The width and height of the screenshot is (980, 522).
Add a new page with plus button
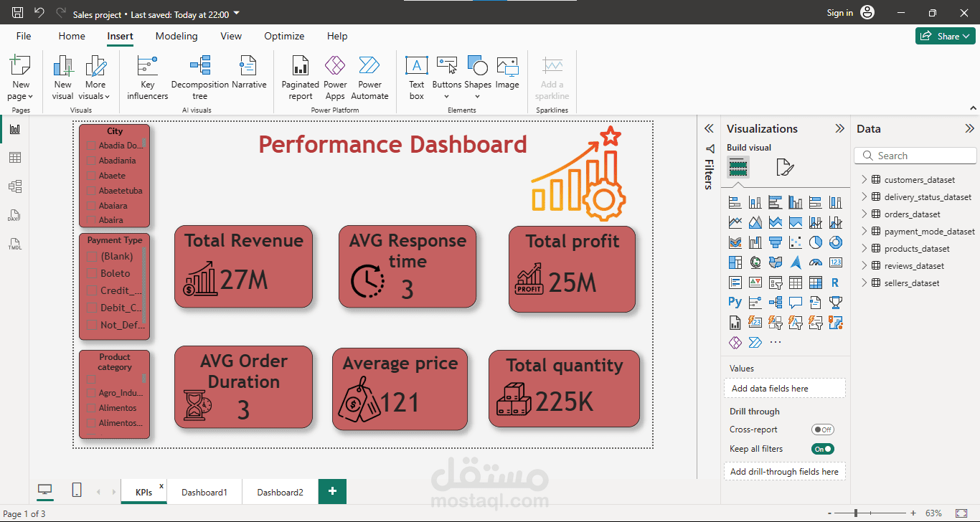tap(332, 491)
